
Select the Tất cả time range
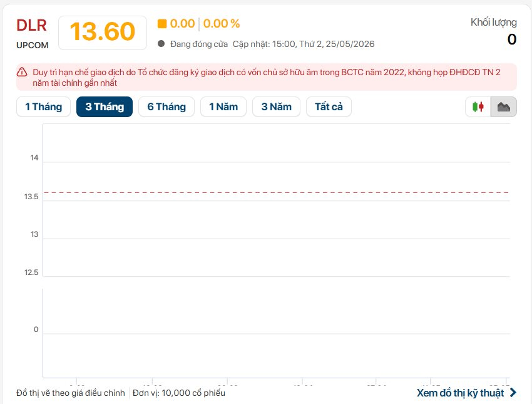click(x=329, y=107)
